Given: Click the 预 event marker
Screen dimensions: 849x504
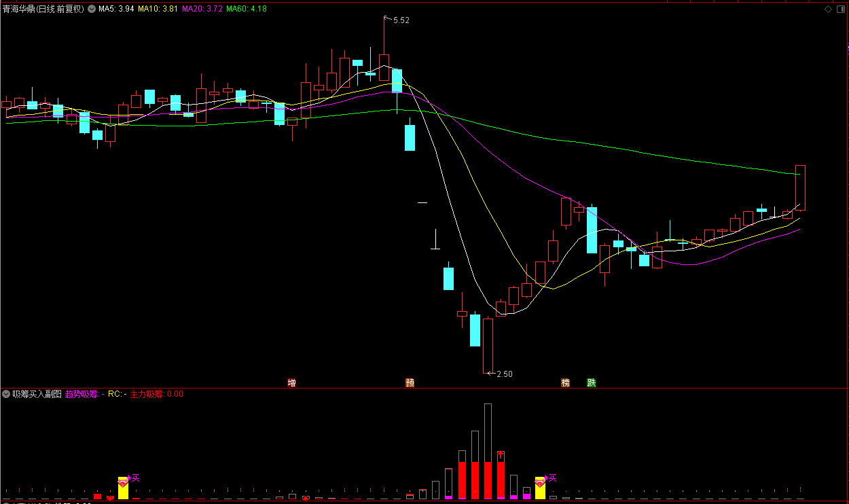Looking at the screenshot, I should click(410, 383).
